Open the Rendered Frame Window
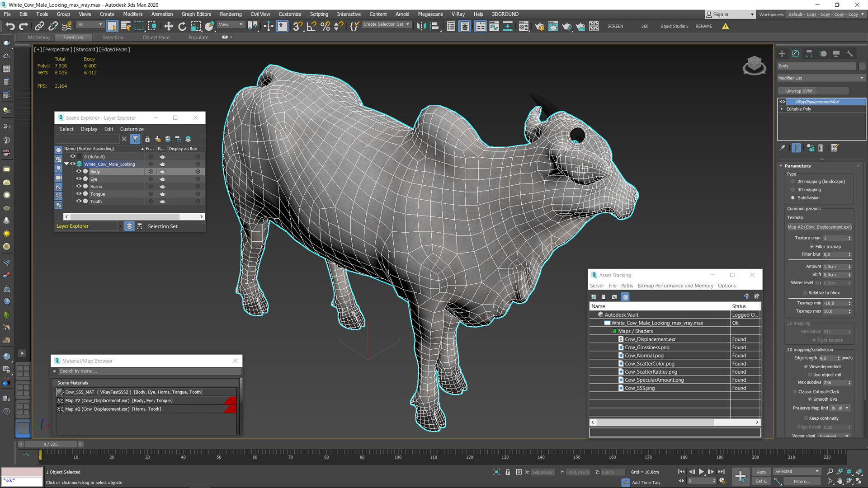This screenshot has width=868, height=488. (553, 26)
